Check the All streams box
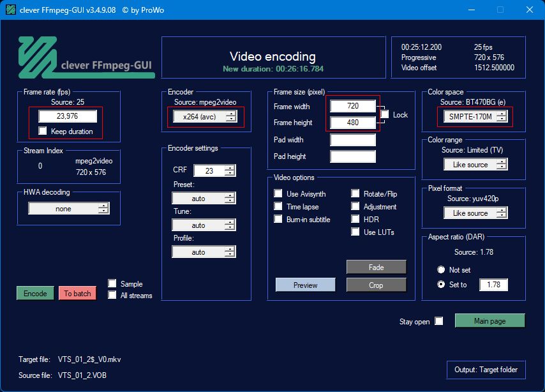The height and width of the screenshot is (392, 545). tap(112, 295)
